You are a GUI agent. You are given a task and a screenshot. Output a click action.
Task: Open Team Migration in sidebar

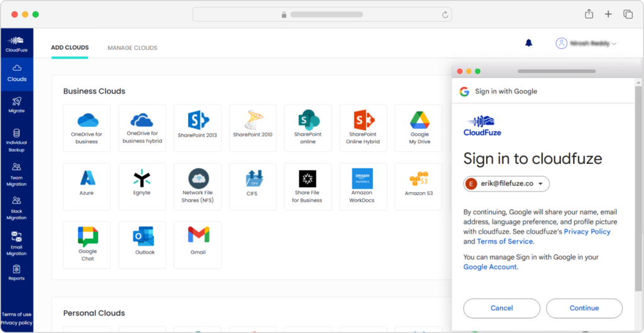pyautogui.click(x=16, y=175)
